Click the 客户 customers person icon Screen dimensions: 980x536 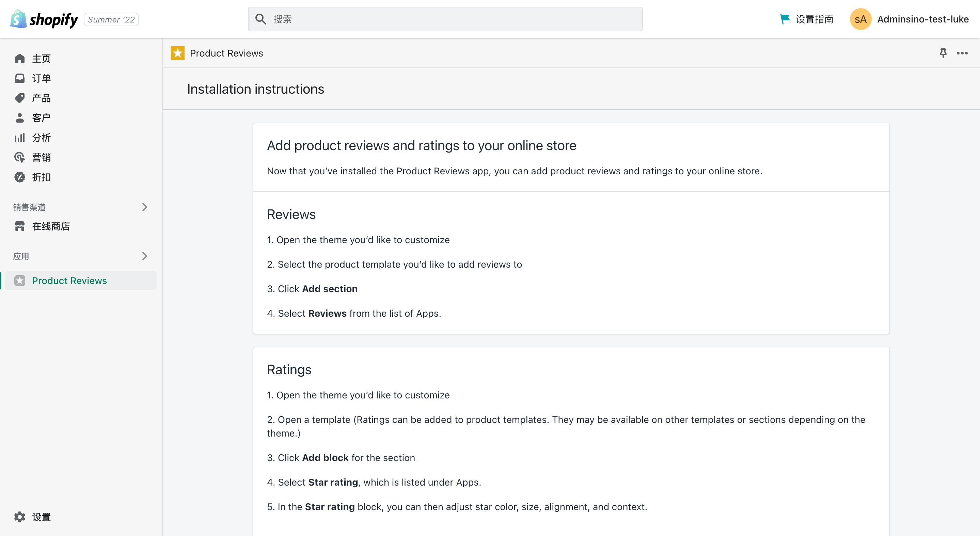[x=20, y=118]
